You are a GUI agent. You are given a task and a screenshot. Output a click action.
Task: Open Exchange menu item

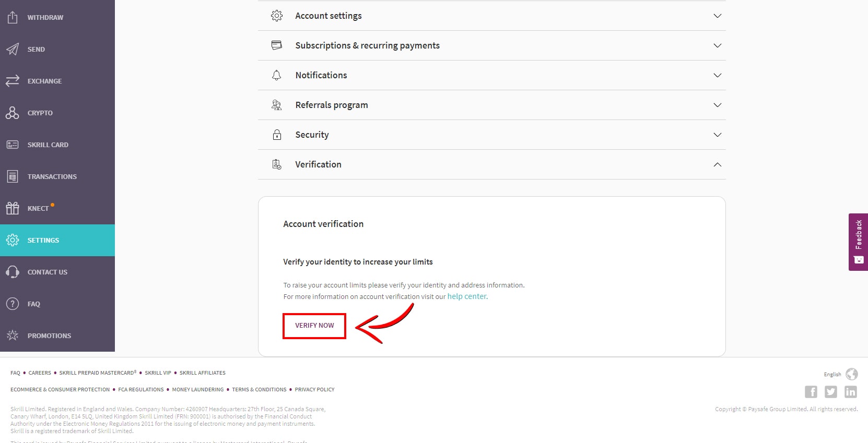pos(57,81)
